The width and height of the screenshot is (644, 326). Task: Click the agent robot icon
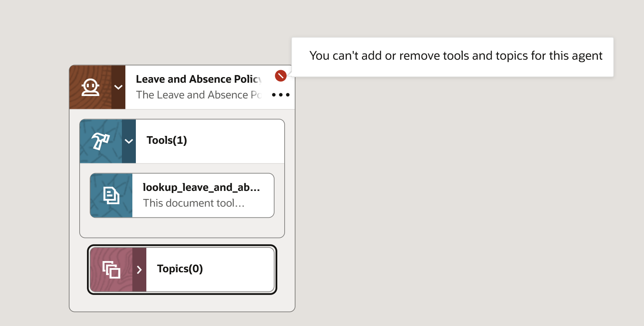[90, 87]
